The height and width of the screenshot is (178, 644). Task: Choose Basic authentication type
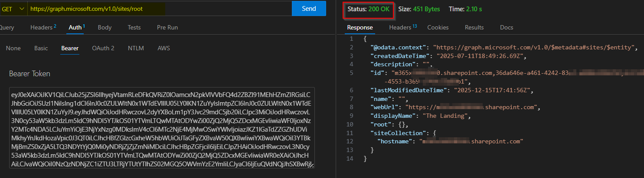click(x=41, y=48)
